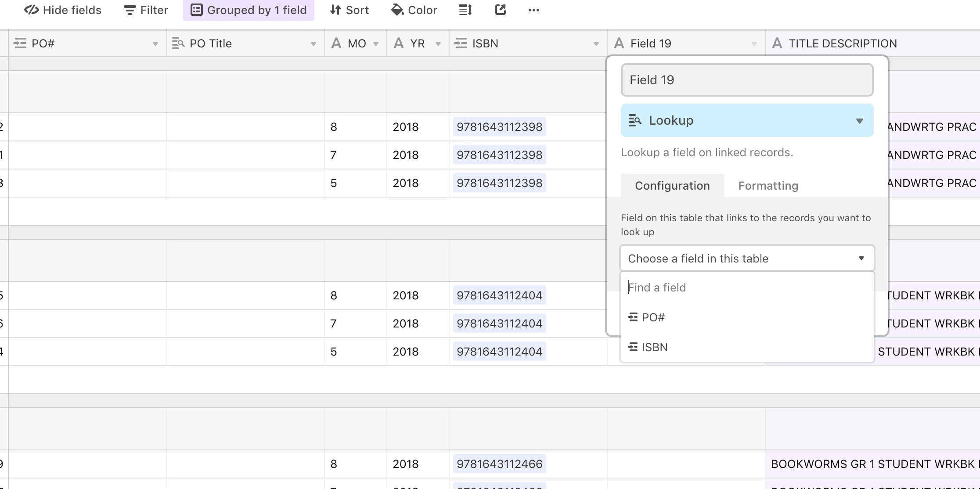Open the Sort options
The height and width of the screenshot is (489, 980).
click(x=349, y=10)
